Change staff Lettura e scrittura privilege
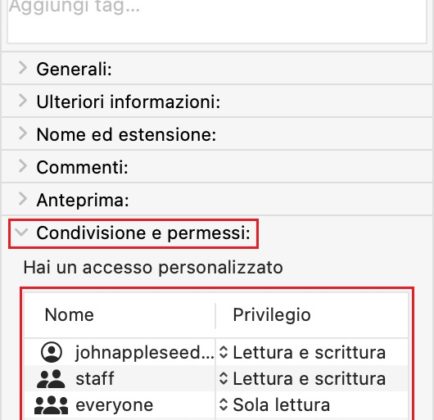The height and width of the screenshot is (420, 434). [x=309, y=379]
